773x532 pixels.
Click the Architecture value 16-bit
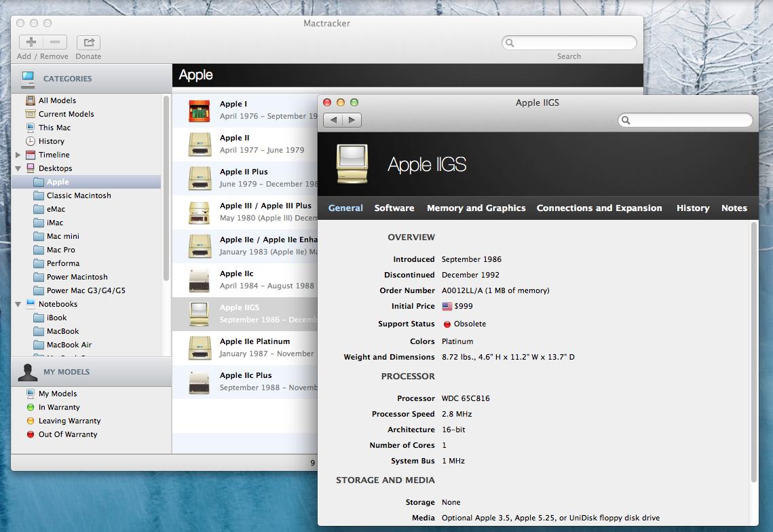[453, 430]
